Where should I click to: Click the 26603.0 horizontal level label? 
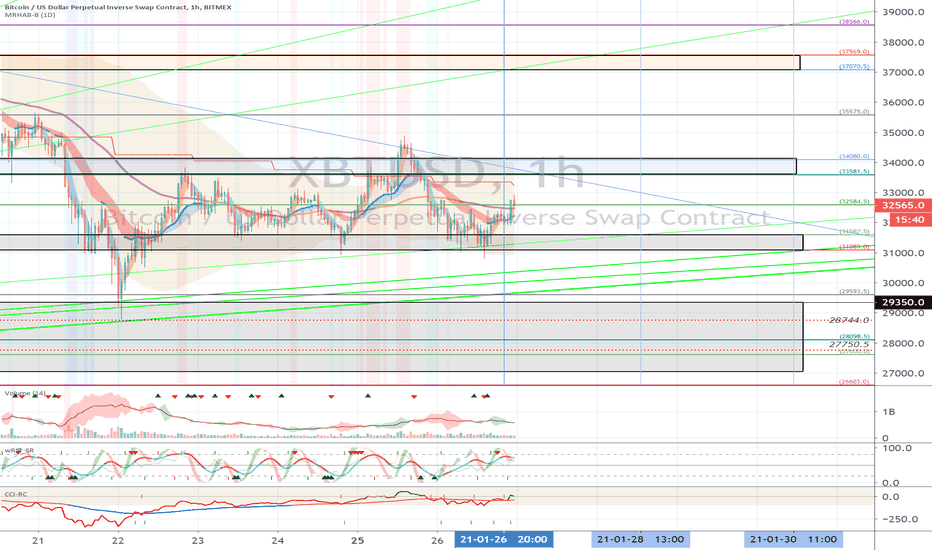[x=854, y=382]
